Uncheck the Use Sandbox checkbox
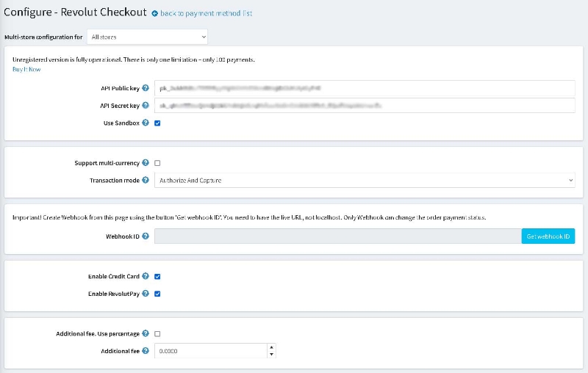This screenshot has height=373, width=588. tap(157, 123)
